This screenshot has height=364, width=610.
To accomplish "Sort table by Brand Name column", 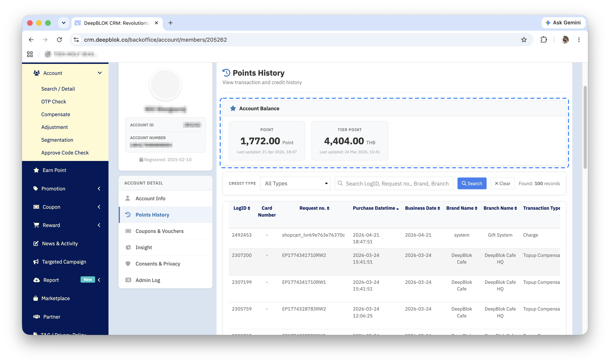I will pos(462,208).
